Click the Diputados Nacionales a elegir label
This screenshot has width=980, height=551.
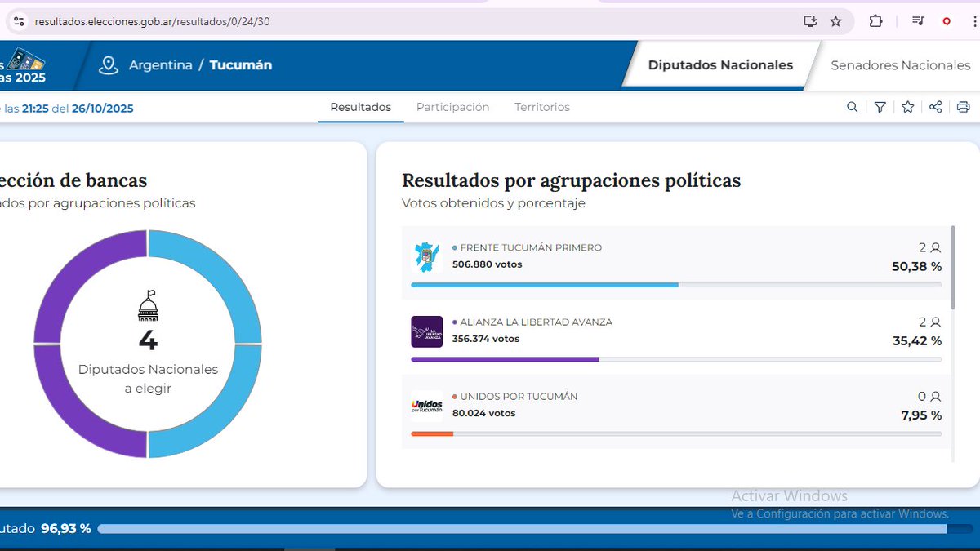(148, 379)
